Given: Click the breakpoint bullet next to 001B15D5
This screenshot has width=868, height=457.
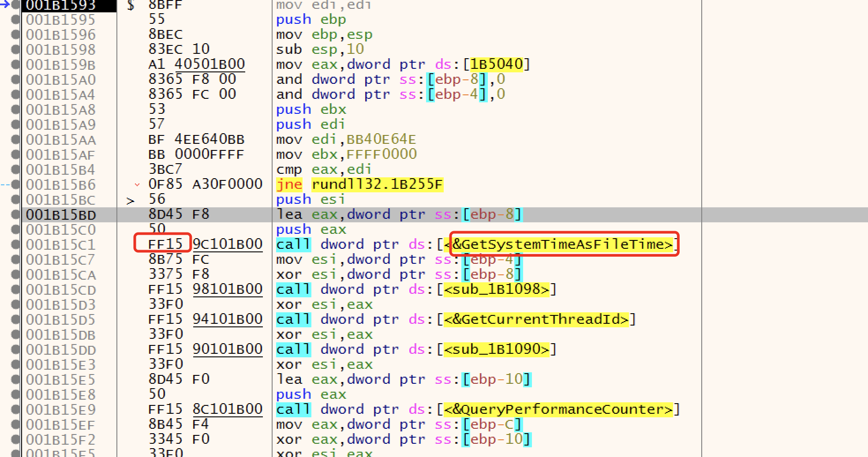Looking at the screenshot, I should pos(15,319).
